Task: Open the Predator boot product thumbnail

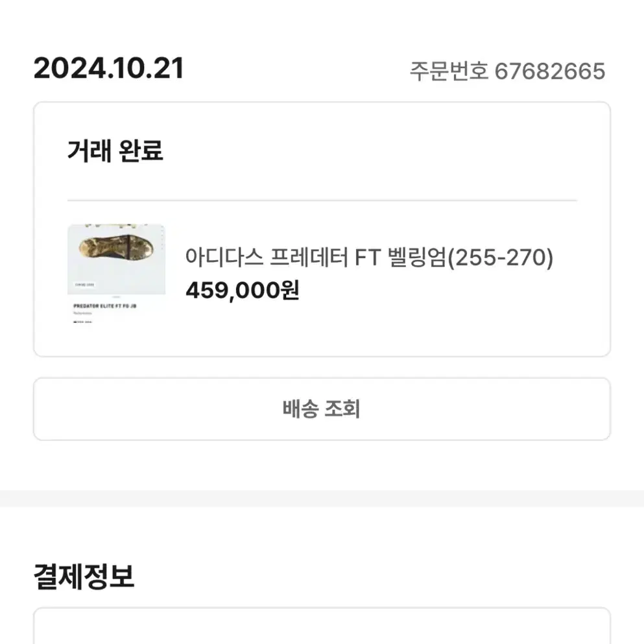Action: (117, 274)
